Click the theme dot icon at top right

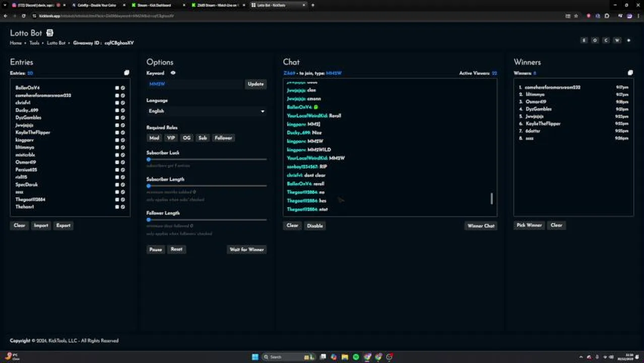click(x=628, y=40)
